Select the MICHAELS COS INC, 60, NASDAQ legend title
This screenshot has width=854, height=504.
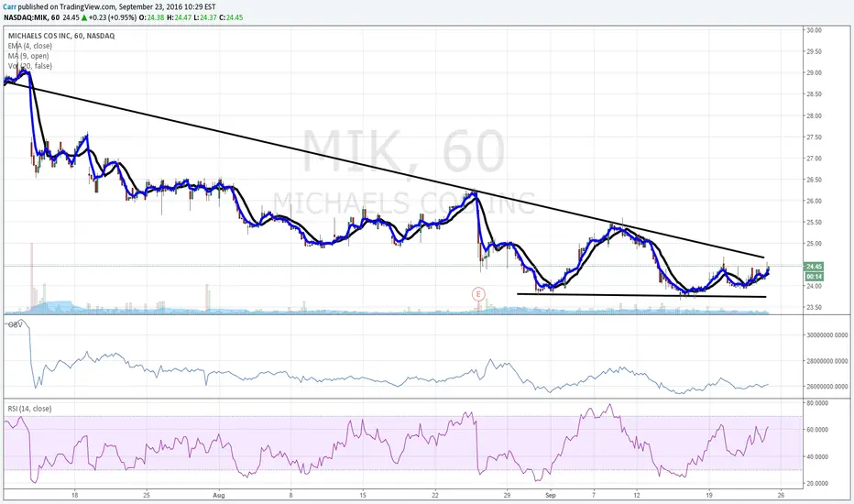61,36
